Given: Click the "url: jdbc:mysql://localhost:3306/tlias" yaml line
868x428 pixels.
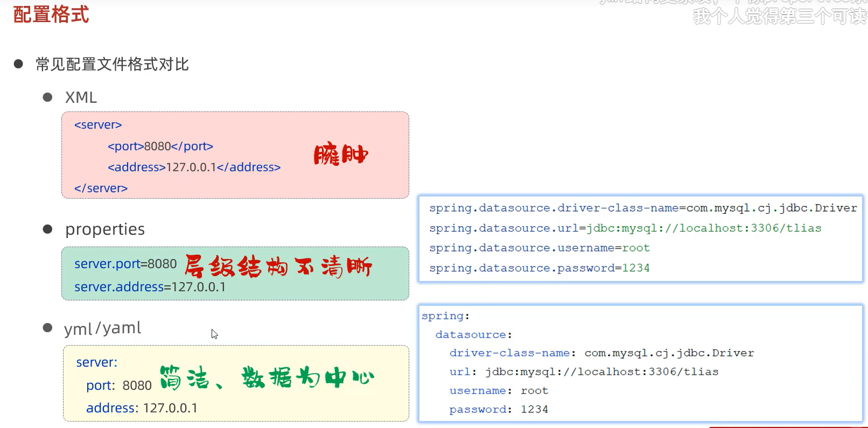Looking at the screenshot, I should [584, 372].
